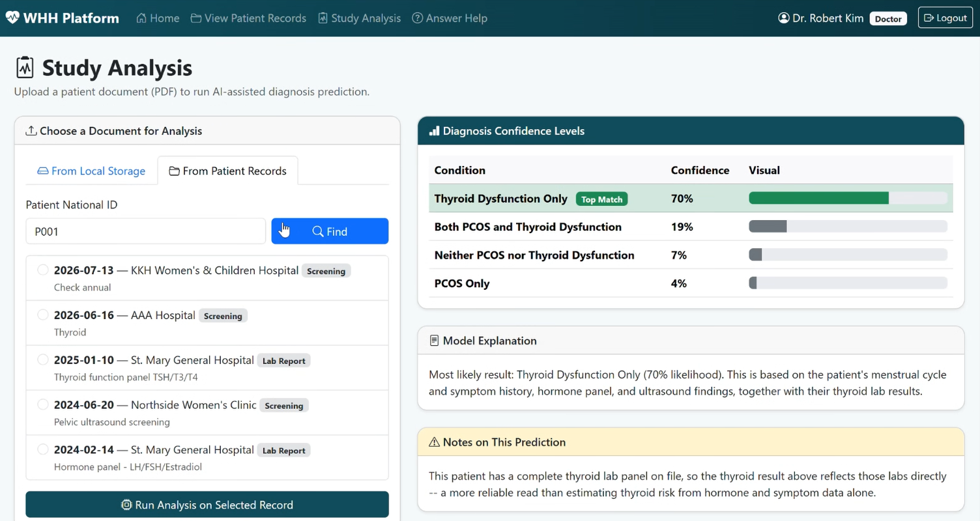The image size is (980, 521).
Task: Open the Answer Help page
Action: pos(450,18)
